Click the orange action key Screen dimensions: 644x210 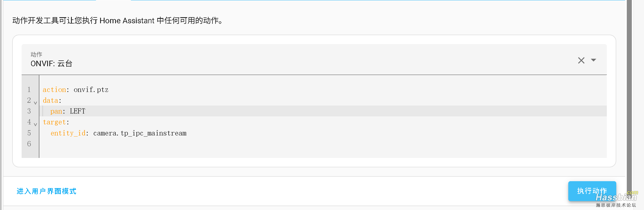(54, 90)
